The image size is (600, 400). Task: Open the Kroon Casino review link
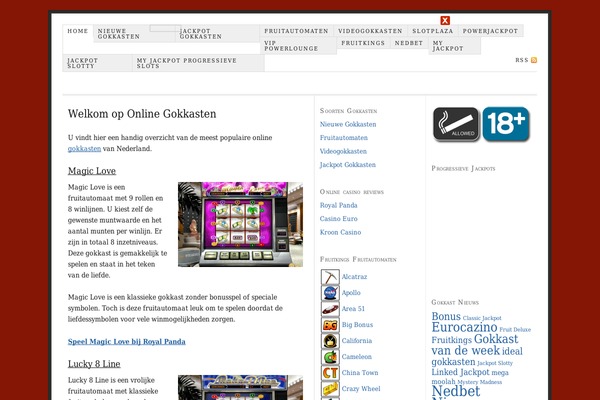tap(340, 232)
